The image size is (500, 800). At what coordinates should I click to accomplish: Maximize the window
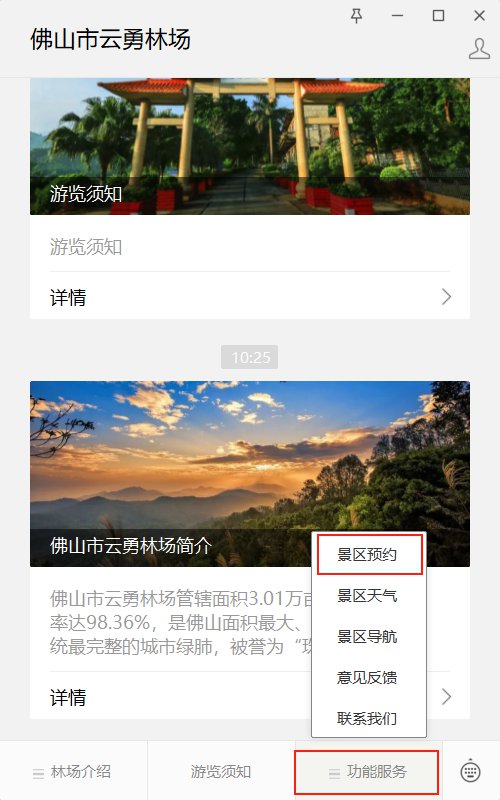(438, 16)
